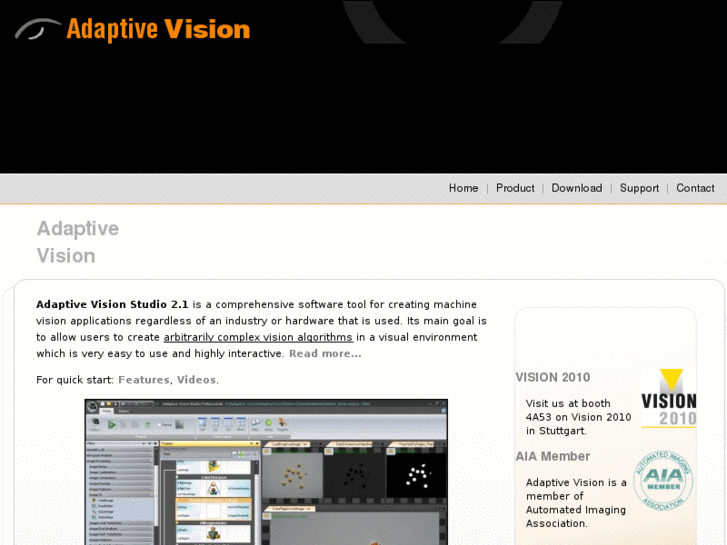Open the Adaptive Vision Studio screenshot thumbnail
The image size is (727, 545).
click(x=266, y=472)
